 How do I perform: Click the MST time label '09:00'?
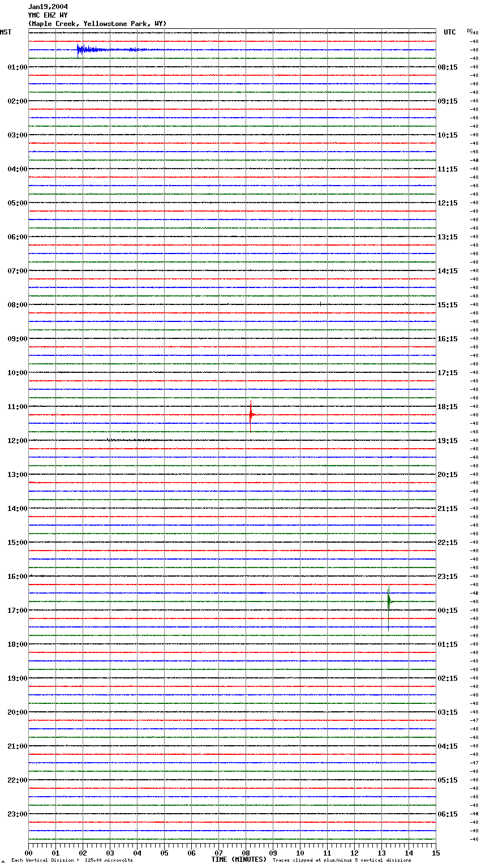tap(17, 339)
